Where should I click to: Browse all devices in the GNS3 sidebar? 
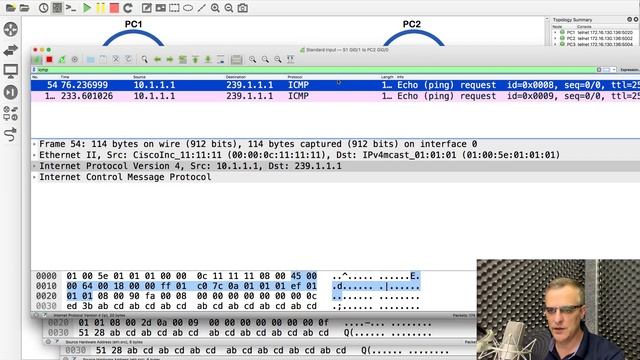pyautogui.click(x=11, y=113)
